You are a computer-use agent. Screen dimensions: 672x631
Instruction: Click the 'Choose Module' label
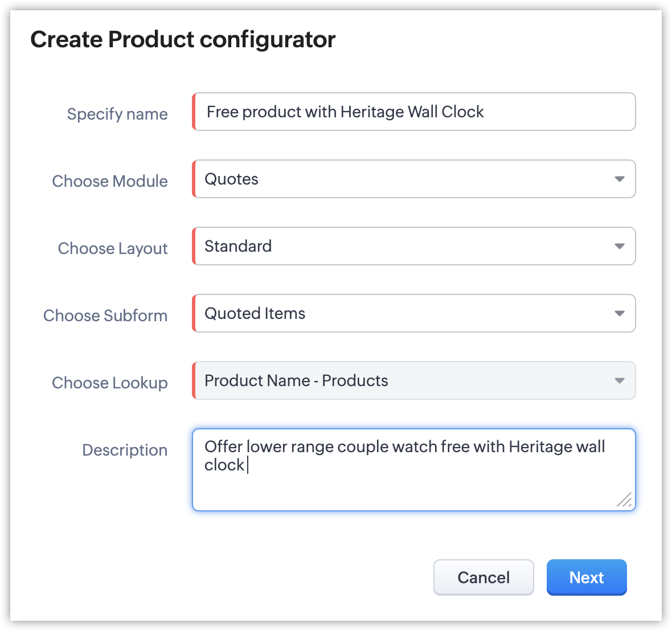click(x=110, y=181)
